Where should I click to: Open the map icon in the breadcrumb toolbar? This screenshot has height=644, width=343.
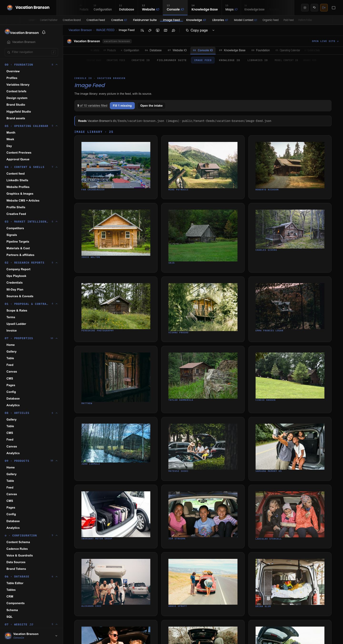165,30
